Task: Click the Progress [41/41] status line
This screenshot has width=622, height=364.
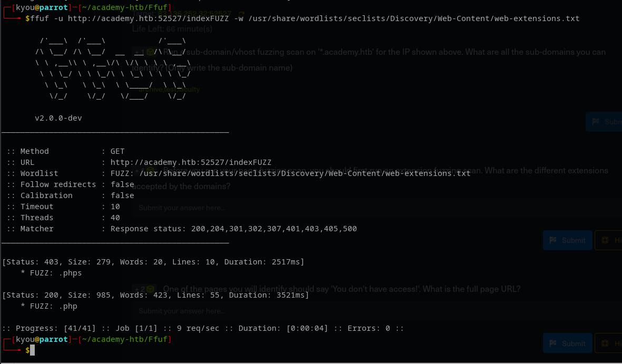Action: (x=203, y=328)
